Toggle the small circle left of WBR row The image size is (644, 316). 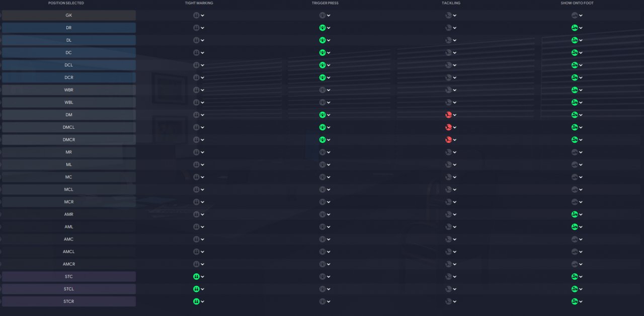tap(1, 90)
